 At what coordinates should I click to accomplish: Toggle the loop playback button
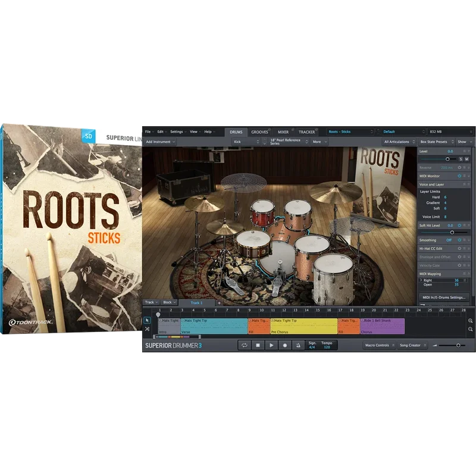point(245,345)
